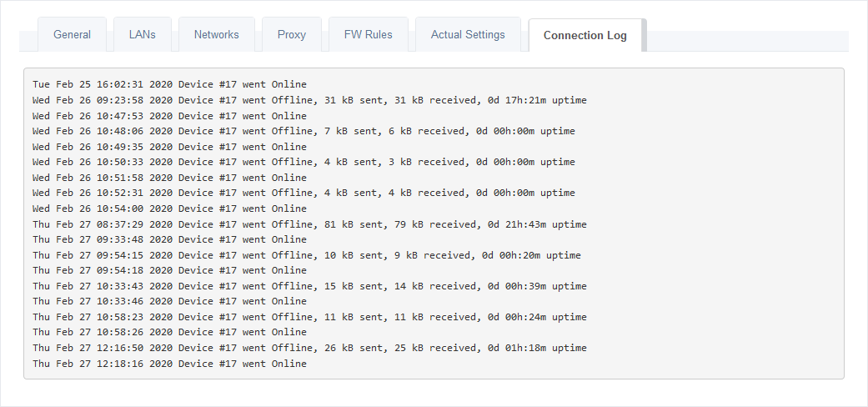Click log entry Thu Feb 27 10:58:26 Online
Screen dimensions: 868x407
169,333
